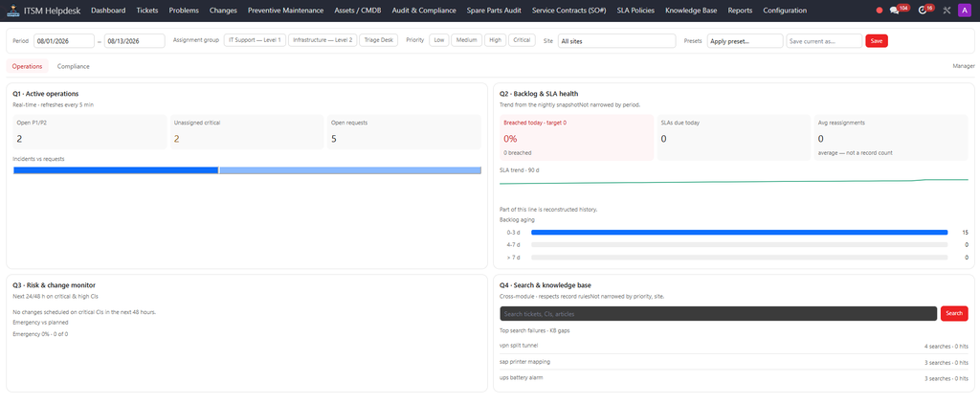The image size is (980, 405).
Task: Open the All sites dropdown
Action: [x=617, y=40]
